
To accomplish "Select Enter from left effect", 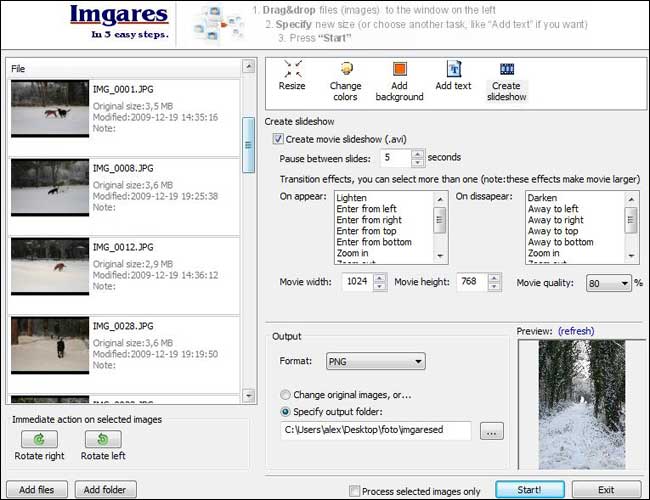I will [366, 209].
